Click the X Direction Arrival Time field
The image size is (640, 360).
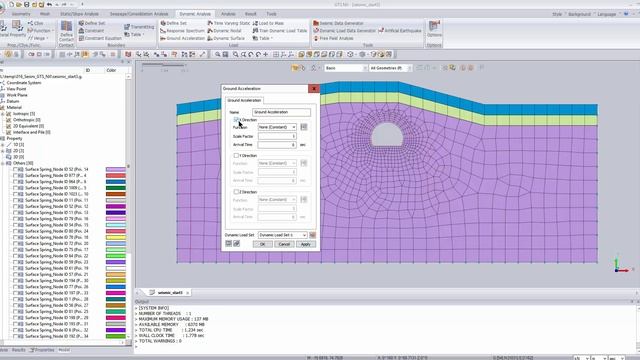coord(277,144)
